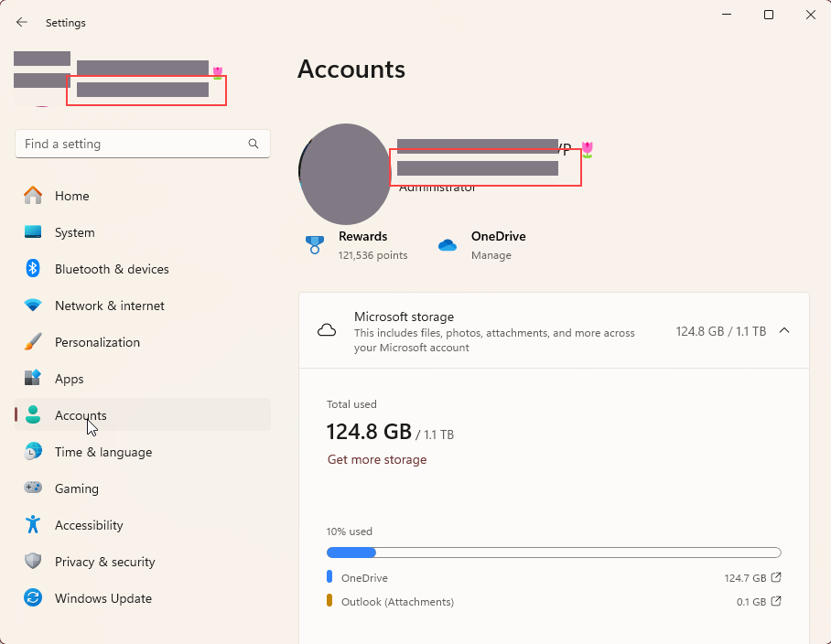Click the orange Outlook legend swatch

tap(329, 600)
